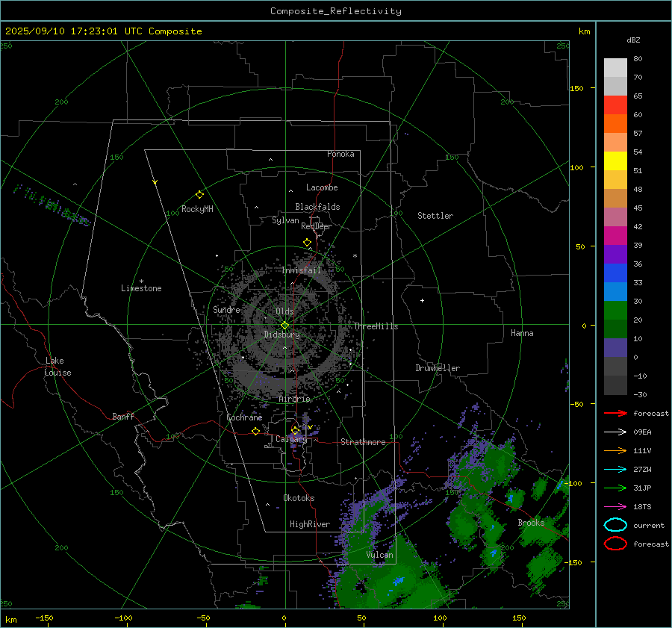
Task: Click the ThreeHills city label
Action: tap(376, 326)
